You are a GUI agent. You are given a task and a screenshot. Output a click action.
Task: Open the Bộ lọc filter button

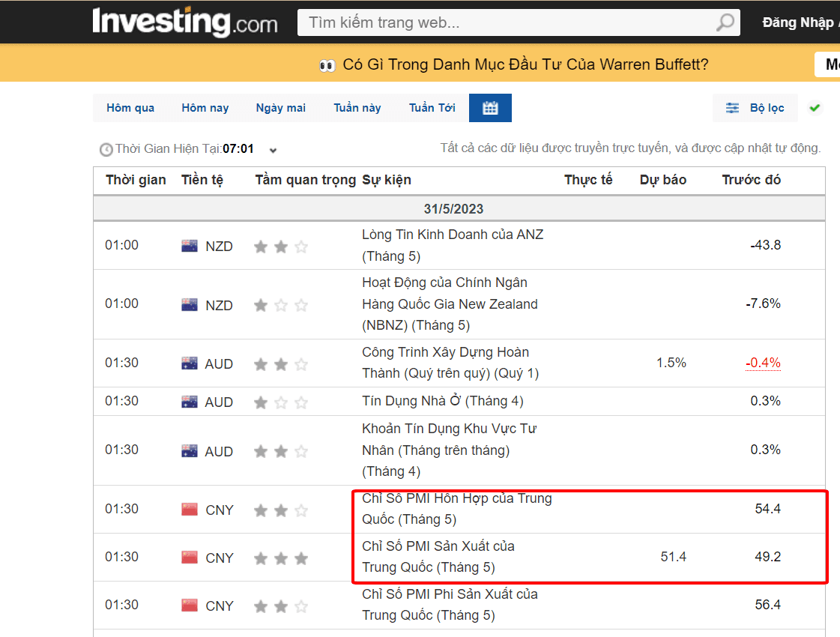(x=755, y=108)
